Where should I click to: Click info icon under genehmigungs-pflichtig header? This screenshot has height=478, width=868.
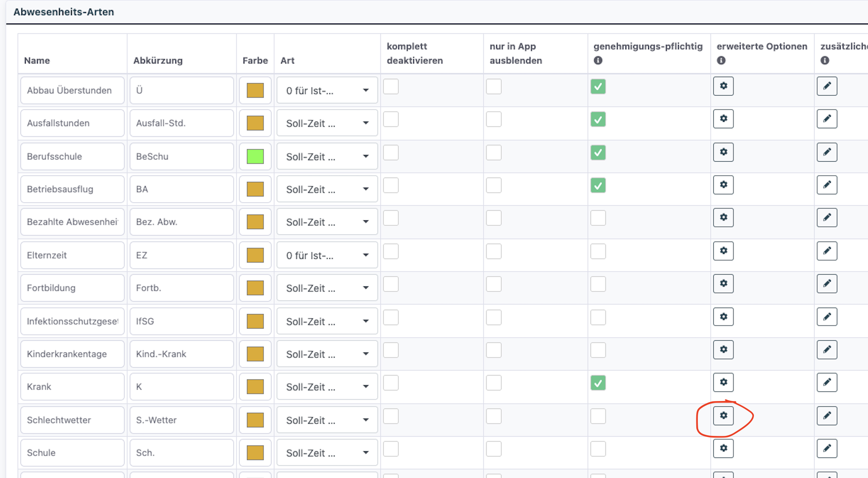(x=598, y=60)
